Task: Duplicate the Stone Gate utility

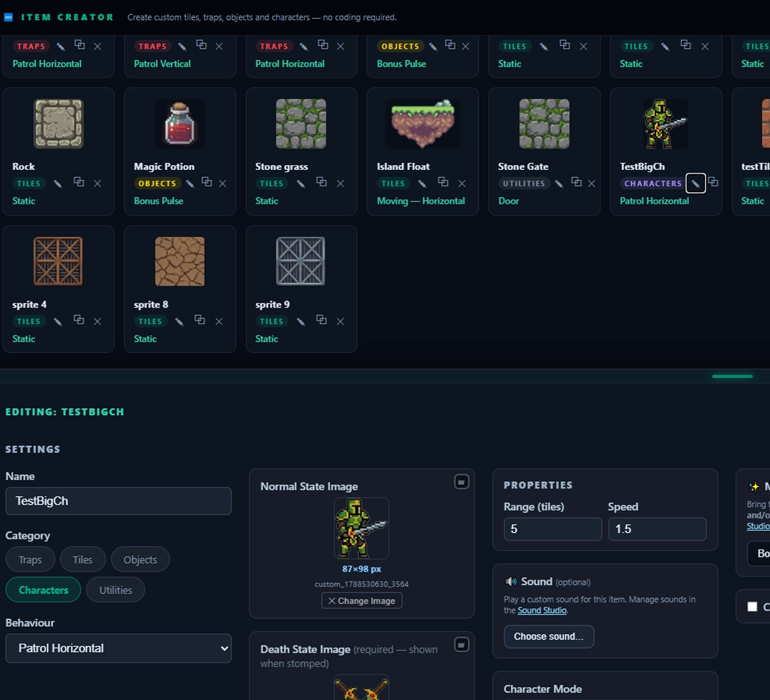Action: coord(576,182)
